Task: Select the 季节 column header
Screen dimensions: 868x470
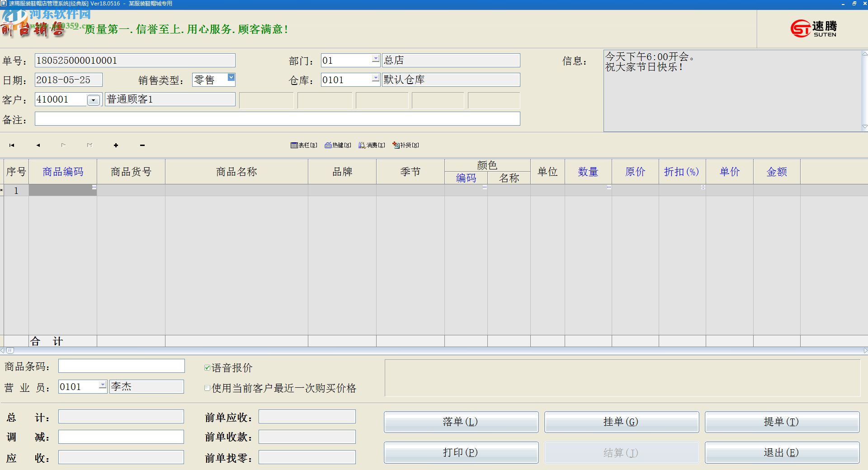Action: 410,172
